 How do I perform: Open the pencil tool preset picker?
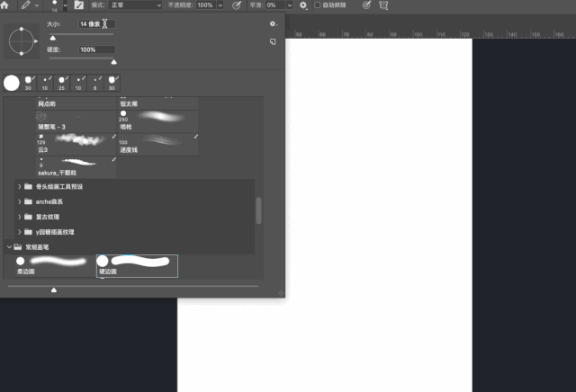click(29, 5)
